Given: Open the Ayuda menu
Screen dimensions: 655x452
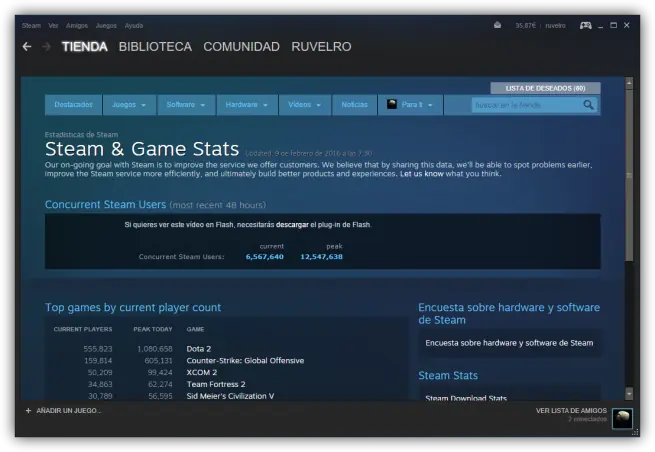Looking at the screenshot, I should pyautogui.click(x=134, y=25).
